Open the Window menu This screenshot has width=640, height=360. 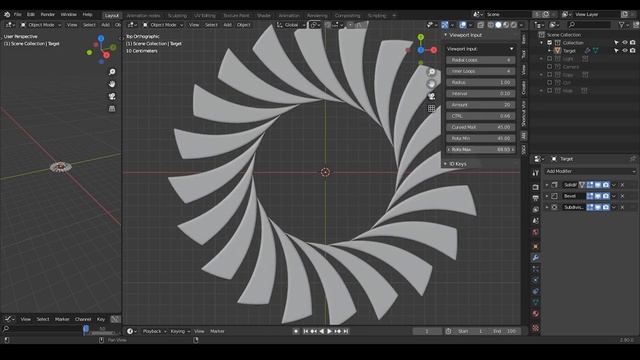tap(69, 14)
